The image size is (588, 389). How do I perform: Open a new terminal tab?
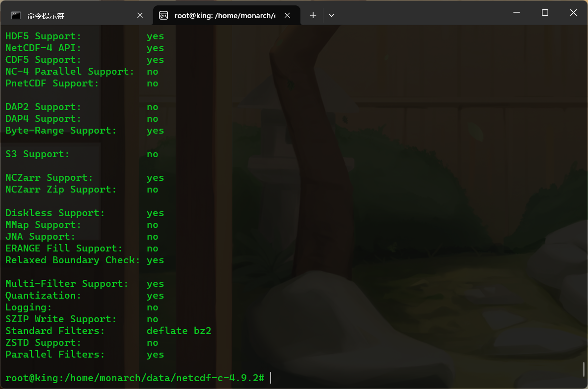313,15
